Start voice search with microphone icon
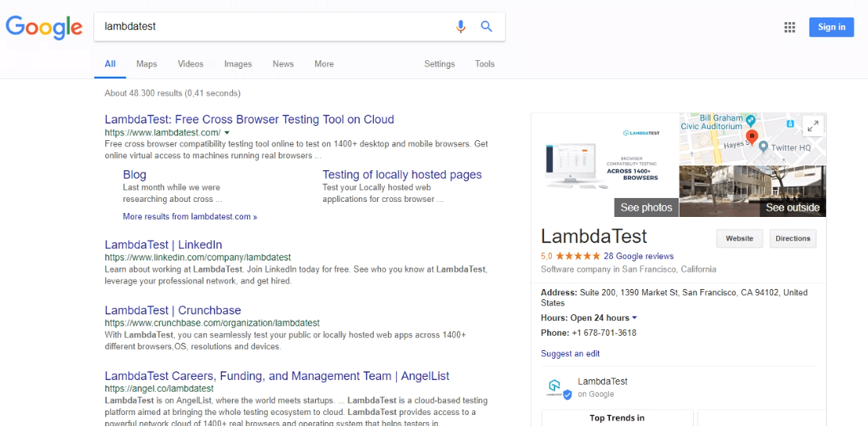 click(460, 27)
